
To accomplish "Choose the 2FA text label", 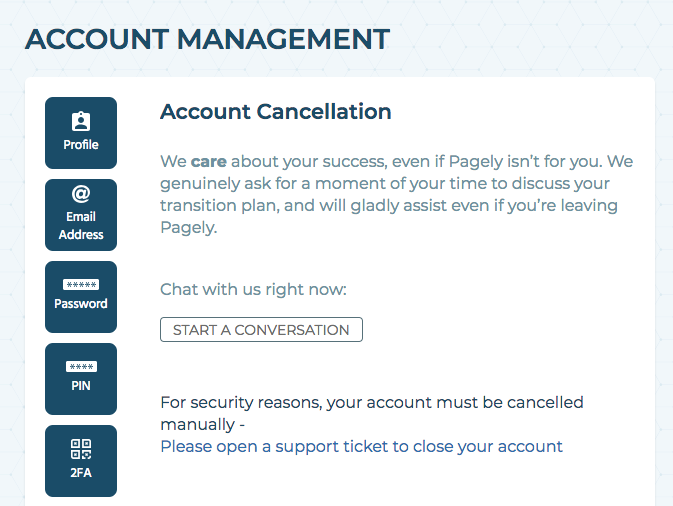I will pos(81,473).
